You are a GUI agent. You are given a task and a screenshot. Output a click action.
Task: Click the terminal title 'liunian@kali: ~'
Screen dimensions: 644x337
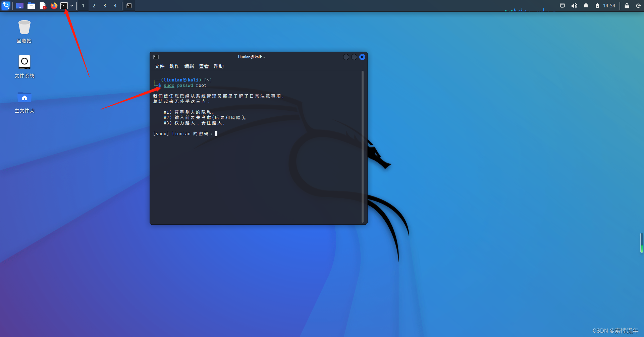[252, 57]
